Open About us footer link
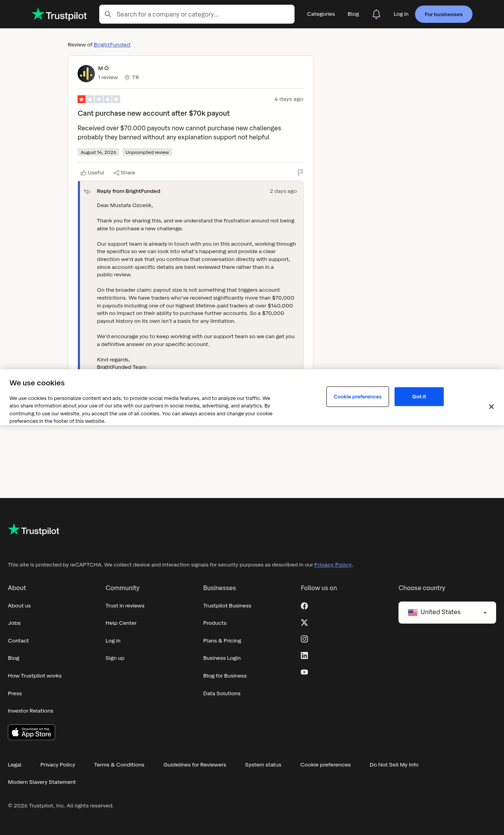The image size is (504, 835). coord(19,606)
